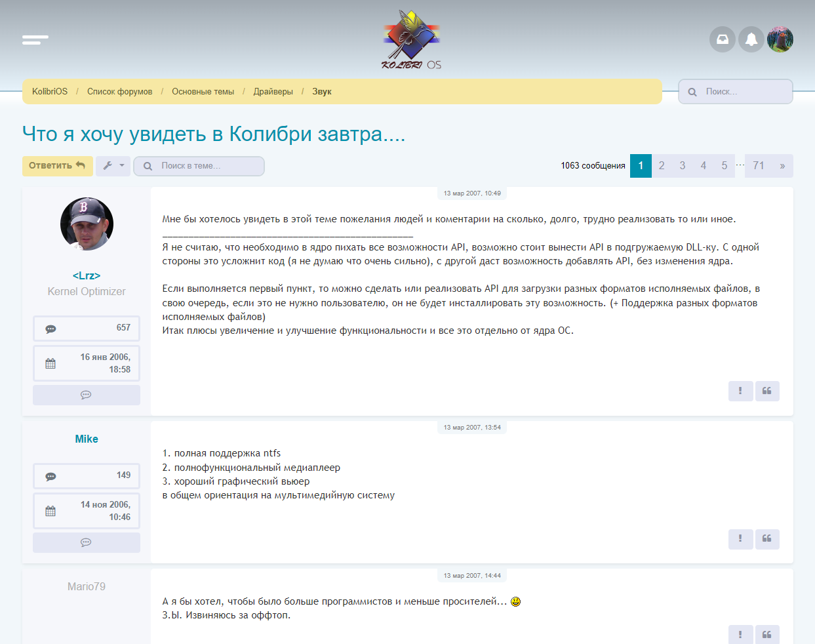Go to page 2 of the discussion
This screenshot has height=644, width=815.
pyautogui.click(x=662, y=166)
